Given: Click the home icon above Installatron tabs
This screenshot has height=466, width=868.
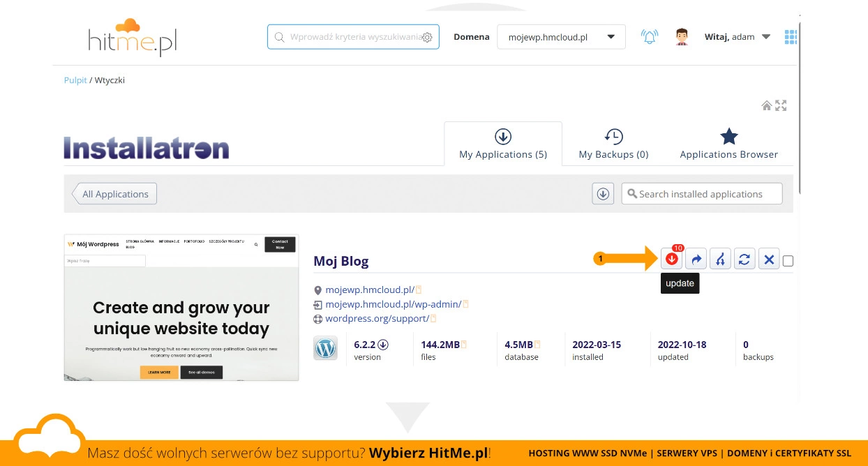Looking at the screenshot, I should pos(767,106).
